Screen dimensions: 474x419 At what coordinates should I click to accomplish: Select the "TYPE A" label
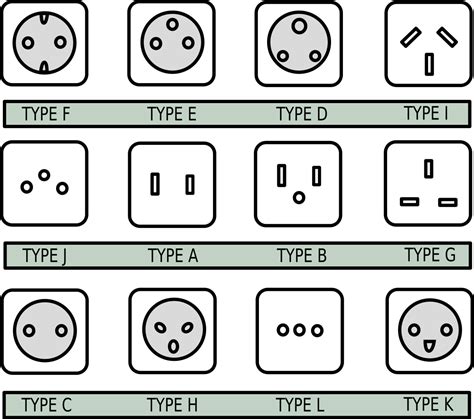click(173, 256)
